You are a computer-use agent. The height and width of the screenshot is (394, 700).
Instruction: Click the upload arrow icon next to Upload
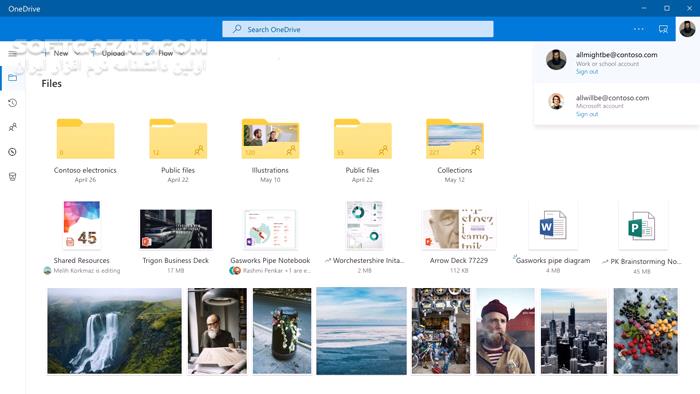pyautogui.click(x=93, y=53)
